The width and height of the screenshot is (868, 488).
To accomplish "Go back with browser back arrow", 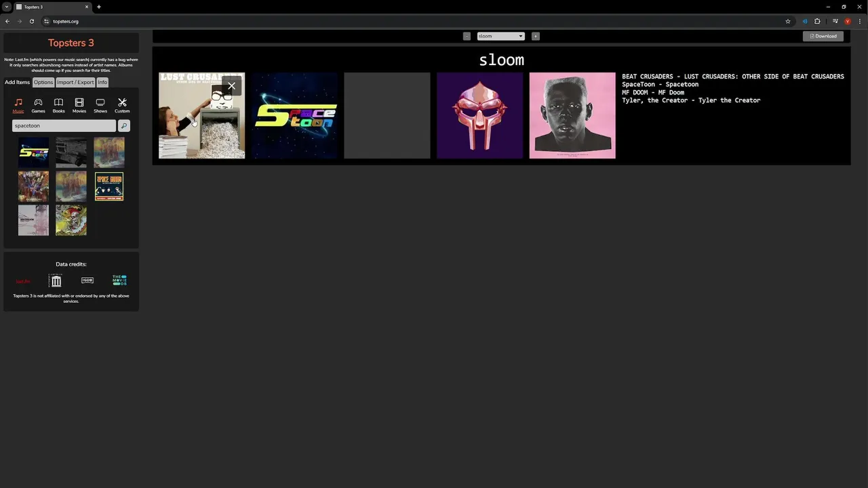I will coord(7,21).
